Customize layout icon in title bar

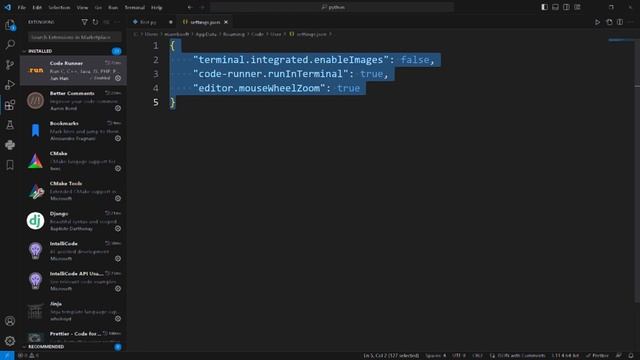pyautogui.click(x=577, y=7)
